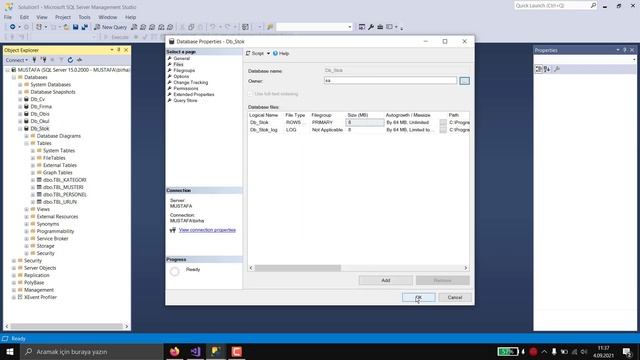Select the Permissions page

pos(185,89)
